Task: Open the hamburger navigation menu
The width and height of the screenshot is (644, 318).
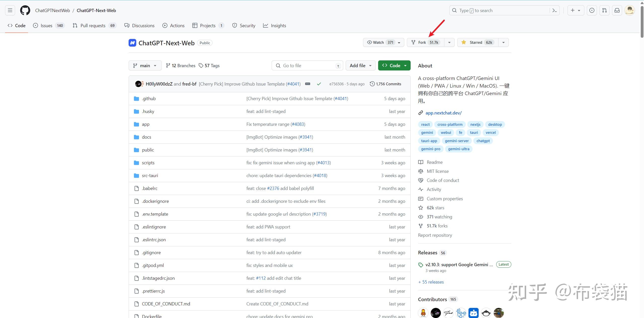Action: pos(10,11)
